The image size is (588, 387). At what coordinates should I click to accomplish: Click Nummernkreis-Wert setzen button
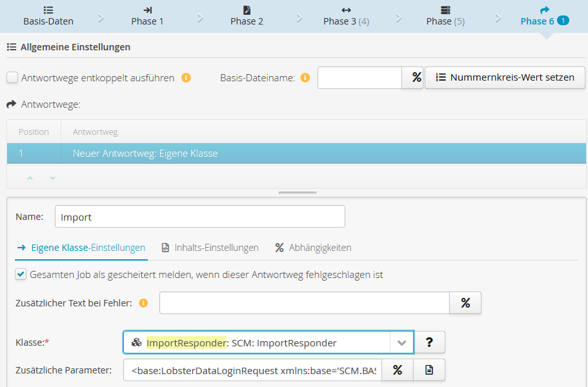point(505,77)
